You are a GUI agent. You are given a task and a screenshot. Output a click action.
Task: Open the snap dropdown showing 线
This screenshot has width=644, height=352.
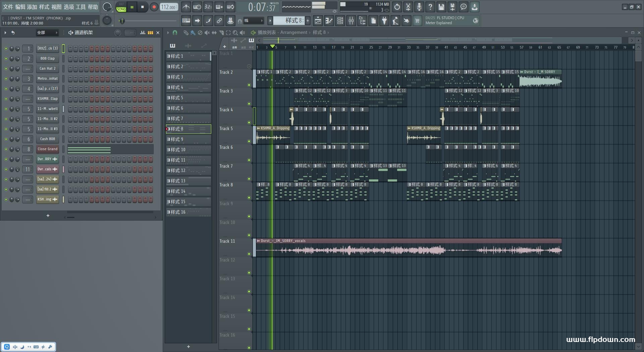click(253, 21)
